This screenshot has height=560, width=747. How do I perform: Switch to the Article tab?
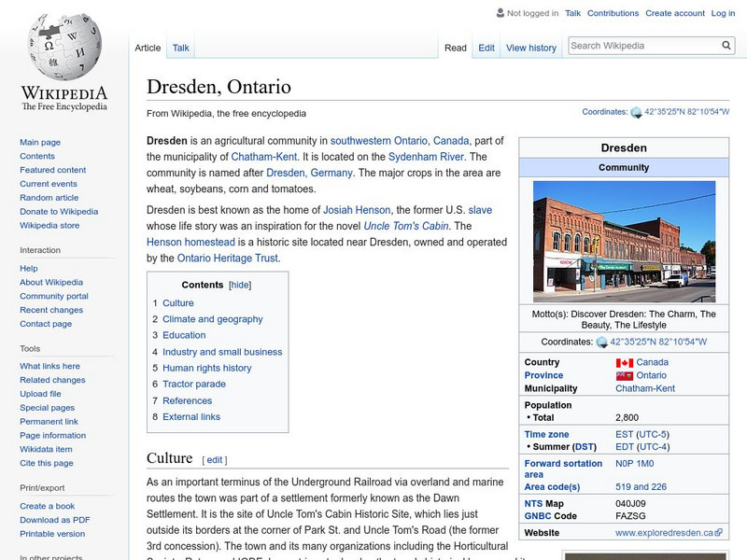pyautogui.click(x=148, y=48)
